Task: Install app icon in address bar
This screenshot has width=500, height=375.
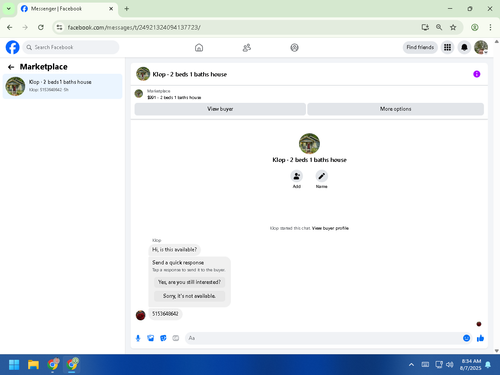Action: point(425,27)
